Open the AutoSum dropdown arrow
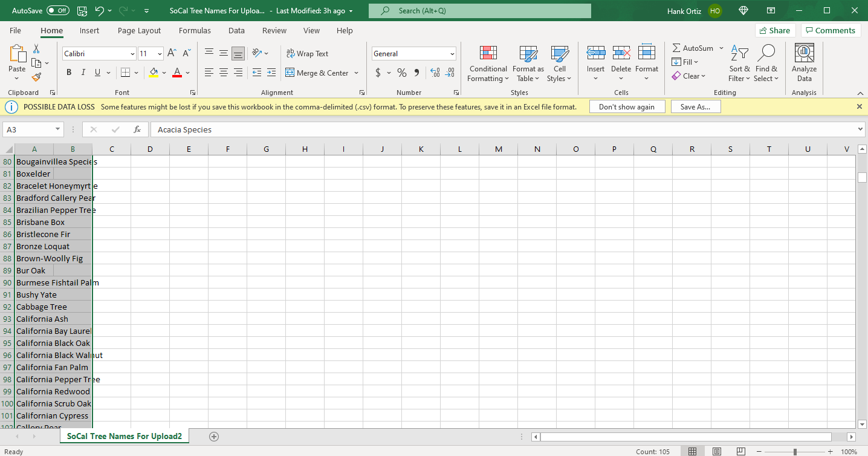 [x=721, y=48]
